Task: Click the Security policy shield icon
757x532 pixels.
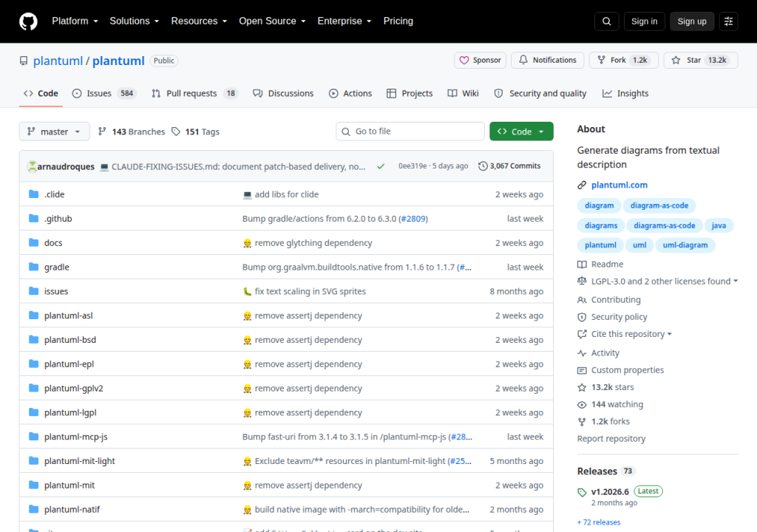Action: (582, 317)
